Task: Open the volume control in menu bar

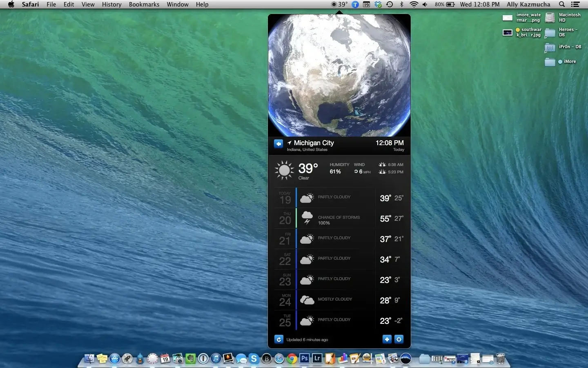Action: (x=425, y=4)
